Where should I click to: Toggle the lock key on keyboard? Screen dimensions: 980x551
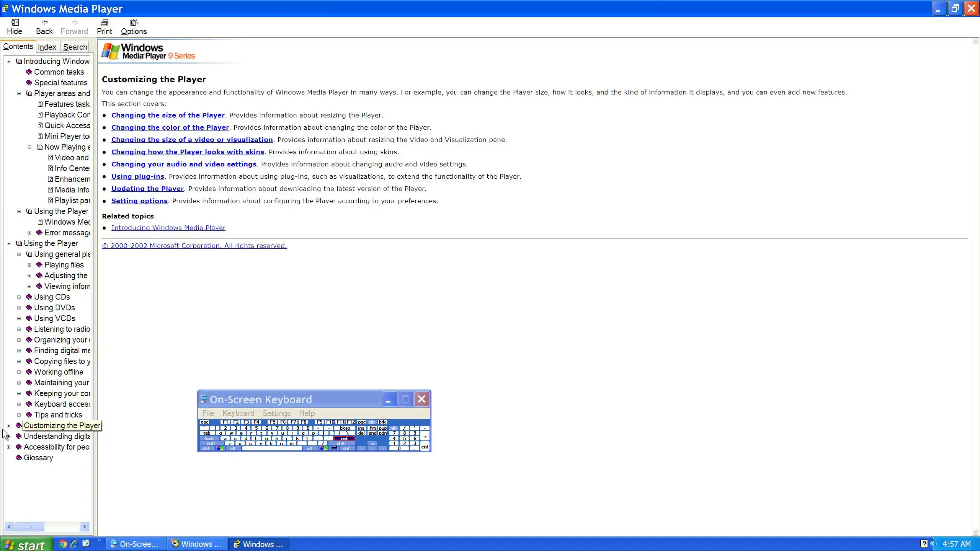pos(209,439)
